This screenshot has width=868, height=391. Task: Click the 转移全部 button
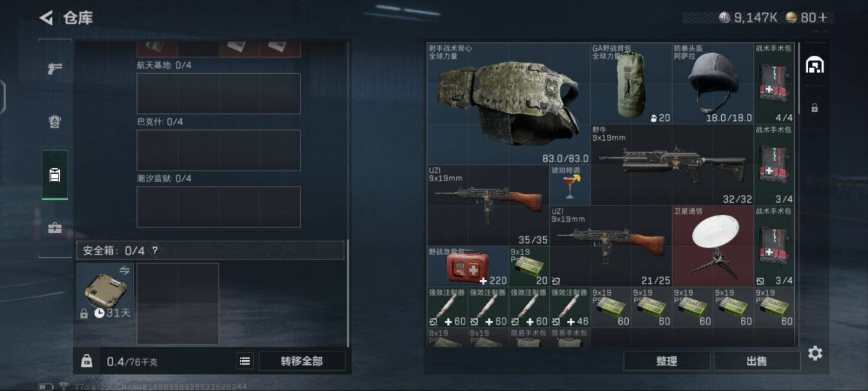(x=302, y=361)
